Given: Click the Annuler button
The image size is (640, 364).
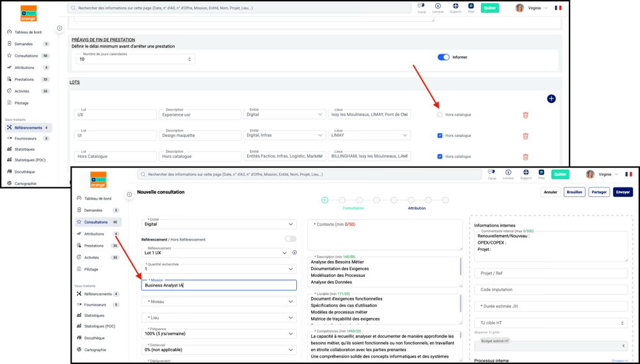Looking at the screenshot, I should (550, 192).
